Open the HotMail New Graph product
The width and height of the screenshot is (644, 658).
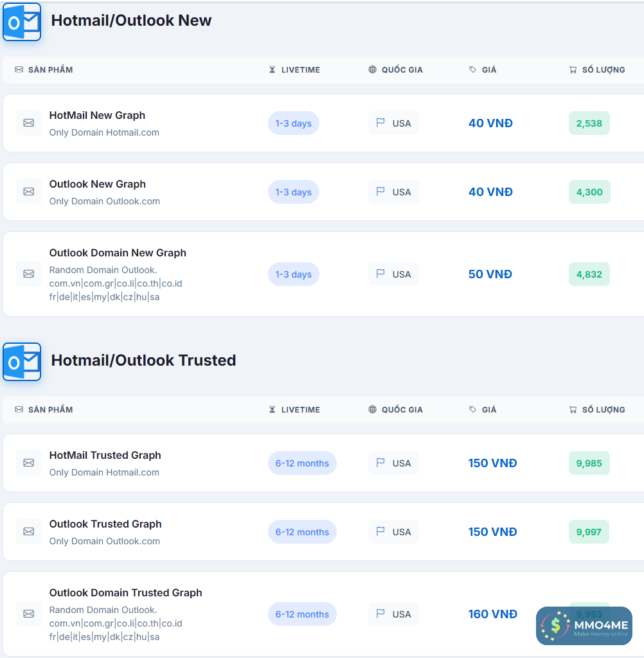[x=97, y=116]
